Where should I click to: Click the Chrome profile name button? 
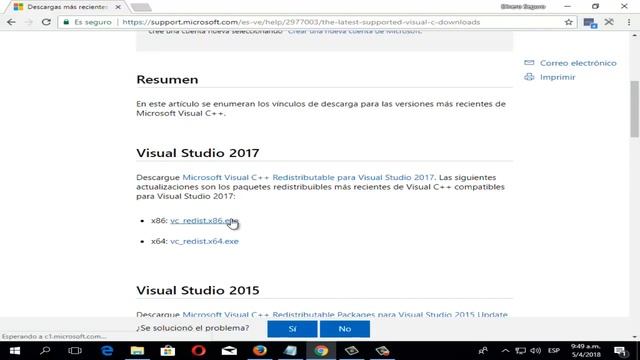tap(523, 7)
